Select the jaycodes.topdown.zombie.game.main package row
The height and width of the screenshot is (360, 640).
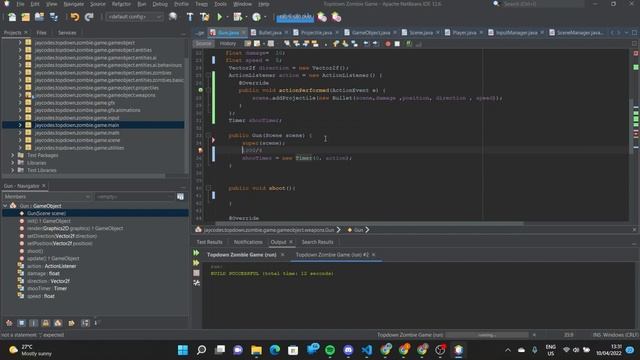point(93,125)
